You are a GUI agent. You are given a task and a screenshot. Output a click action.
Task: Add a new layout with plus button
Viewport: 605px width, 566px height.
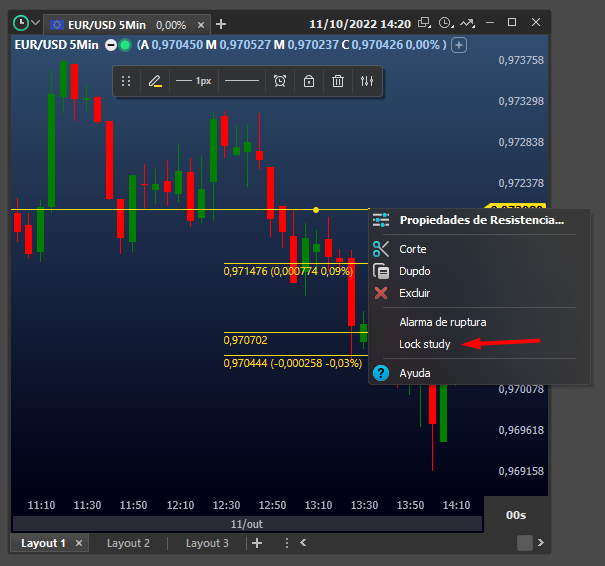coord(257,543)
